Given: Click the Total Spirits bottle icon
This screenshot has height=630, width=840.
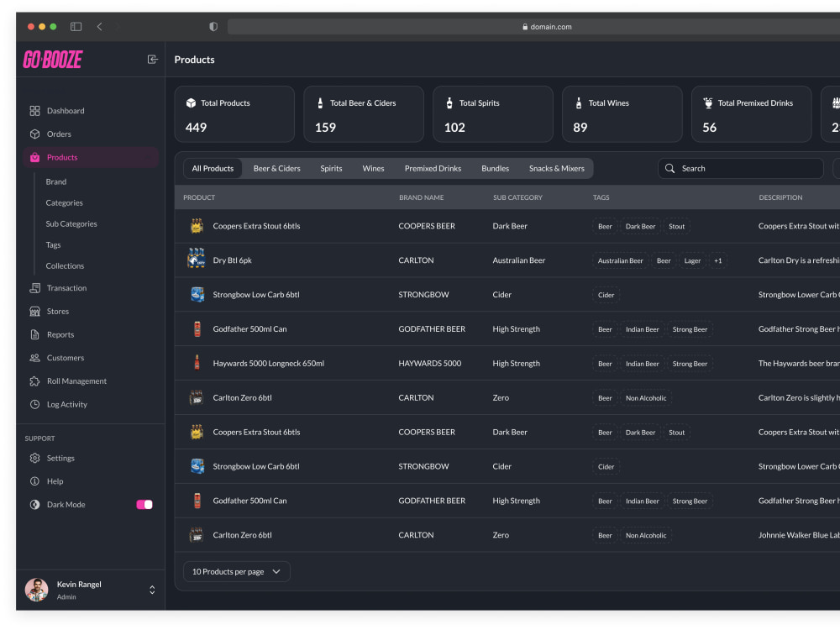Looking at the screenshot, I should (449, 102).
